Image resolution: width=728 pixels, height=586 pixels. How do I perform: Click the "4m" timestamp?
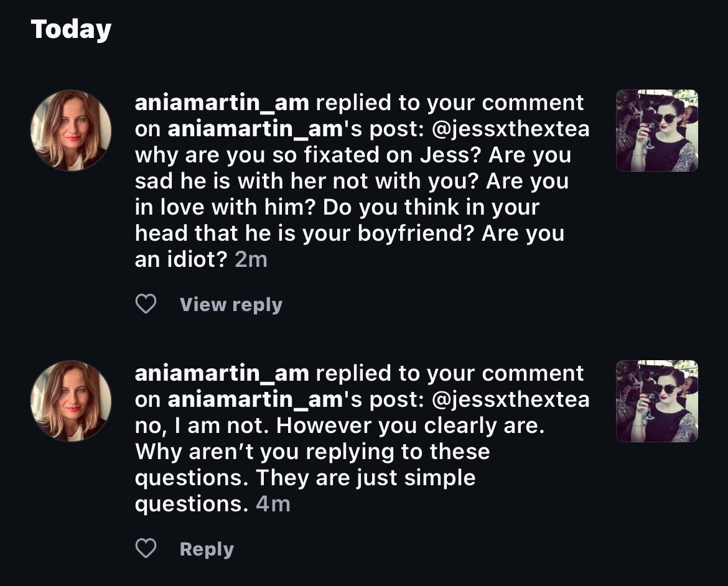273,504
